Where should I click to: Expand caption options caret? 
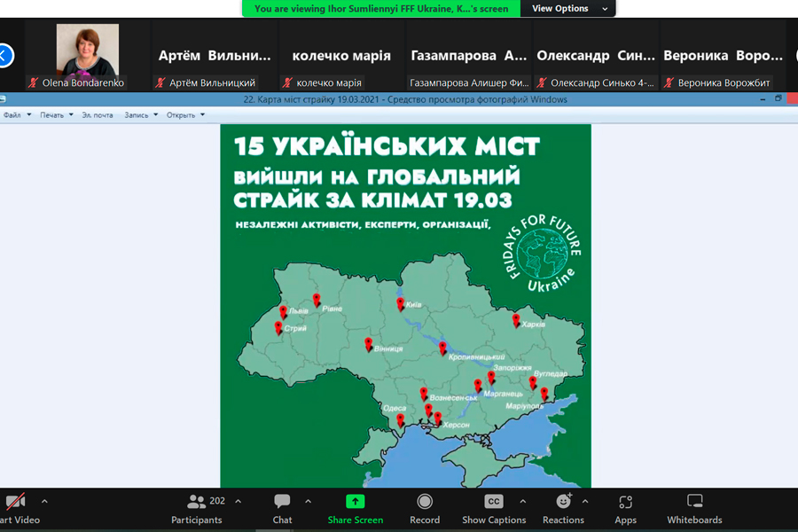tap(522, 502)
